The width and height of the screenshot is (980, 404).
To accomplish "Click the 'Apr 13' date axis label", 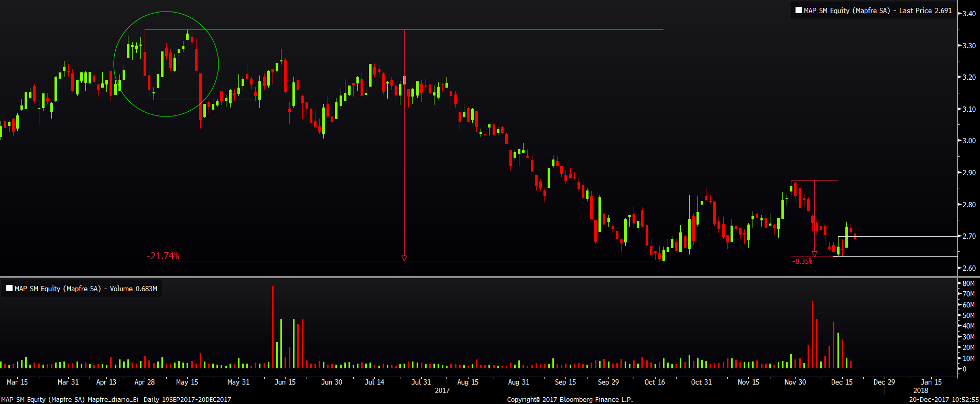I will (x=106, y=382).
